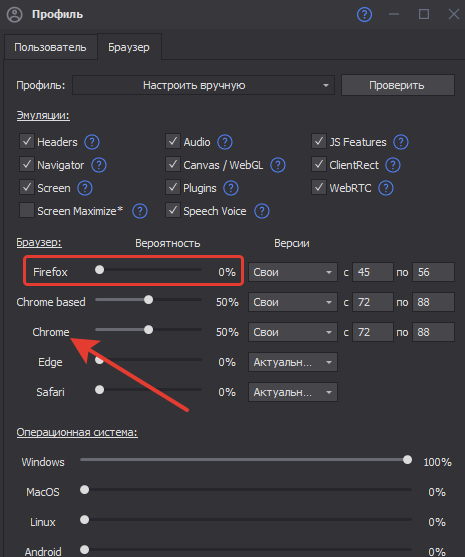Click the blue help icon in title bar
Image resolution: width=465 pixels, height=557 pixels.
pos(364,15)
